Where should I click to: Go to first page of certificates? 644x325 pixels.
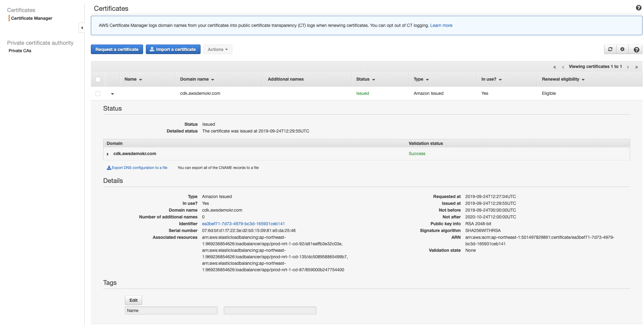[x=555, y=67]
